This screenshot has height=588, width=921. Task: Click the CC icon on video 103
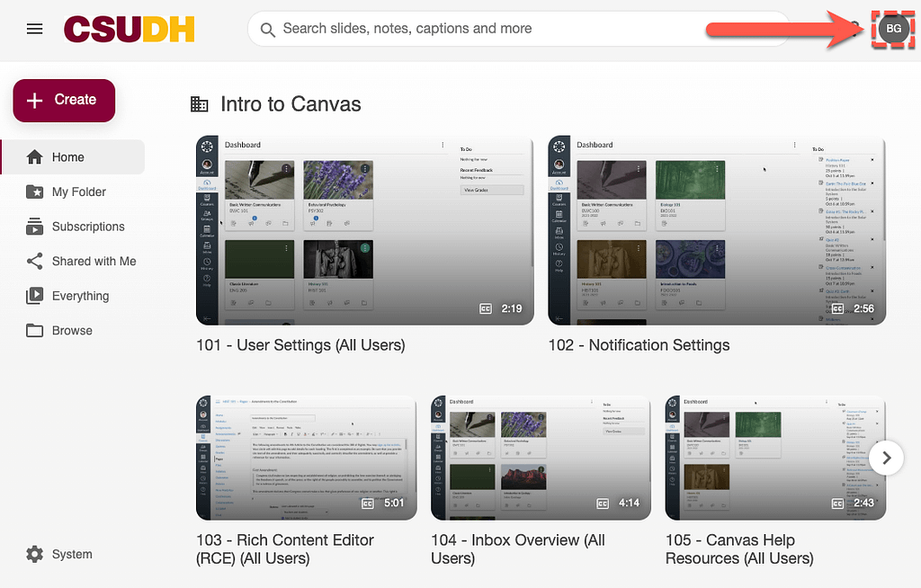click(x=368, y=503)
